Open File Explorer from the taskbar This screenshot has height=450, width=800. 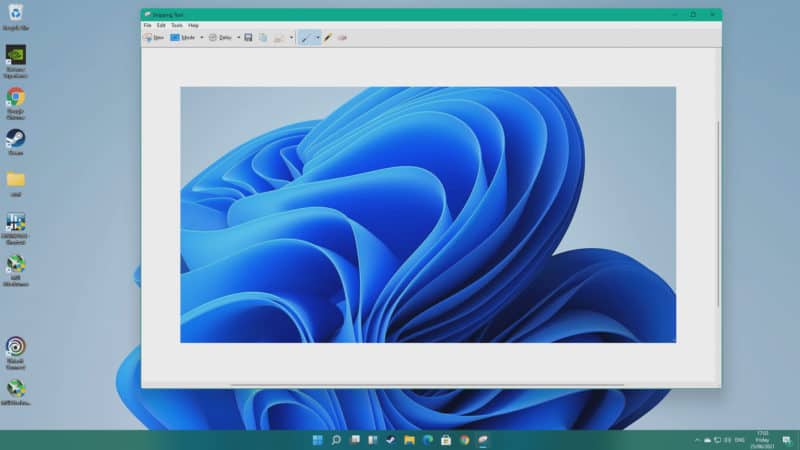coord(409,440)
